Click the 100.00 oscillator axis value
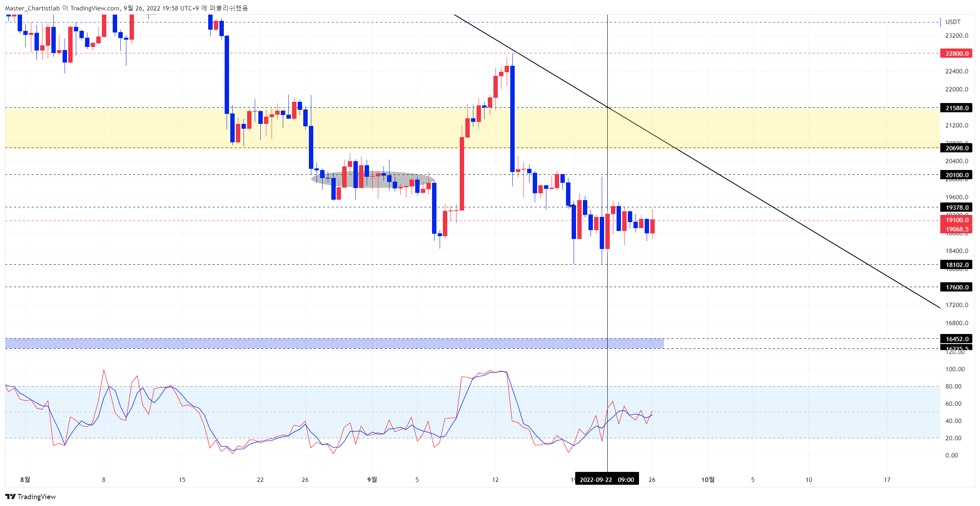 click(x=955, y=369)
